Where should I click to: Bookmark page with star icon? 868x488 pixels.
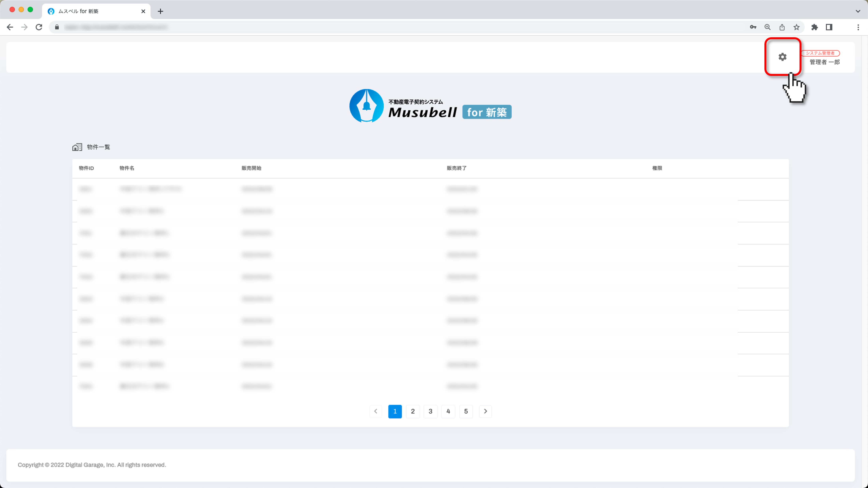(796, 27)
